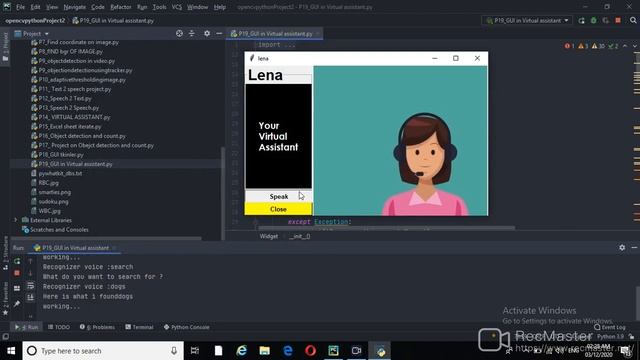Open the Terminal tool window tab

[139, 327]
